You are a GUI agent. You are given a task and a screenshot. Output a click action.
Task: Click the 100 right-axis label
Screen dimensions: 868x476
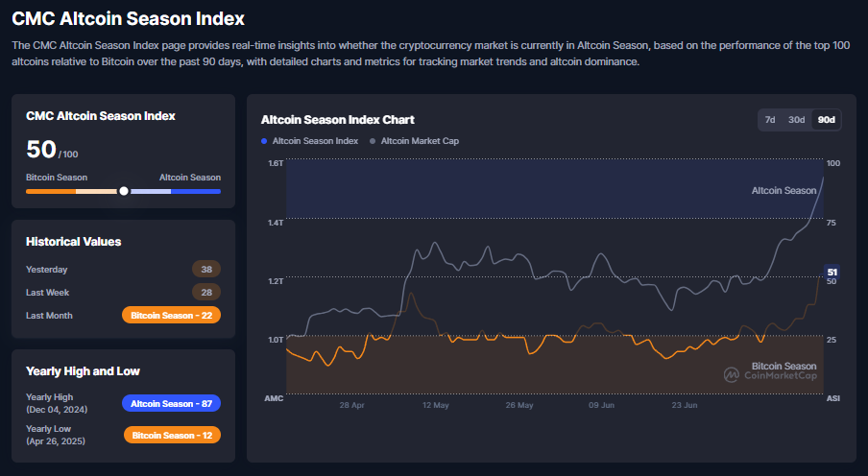[x=833, y=163]
